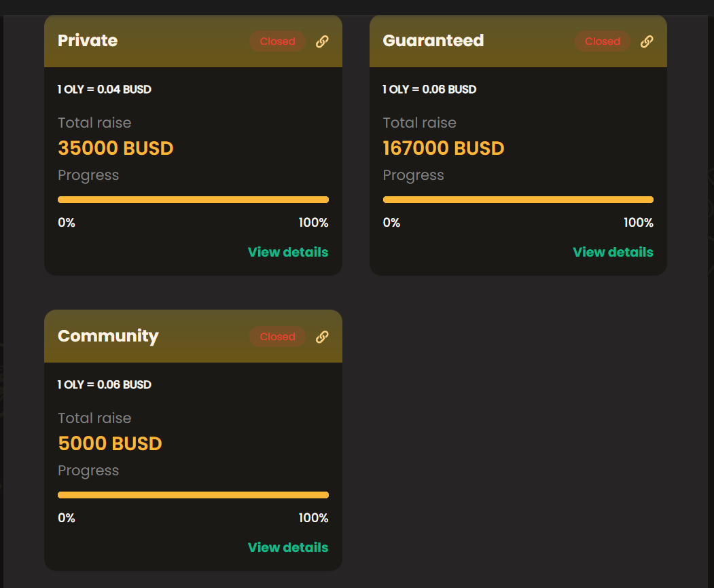
Task: Click the Guaranteed pool progress bar
Action: [x=518, y=200]
